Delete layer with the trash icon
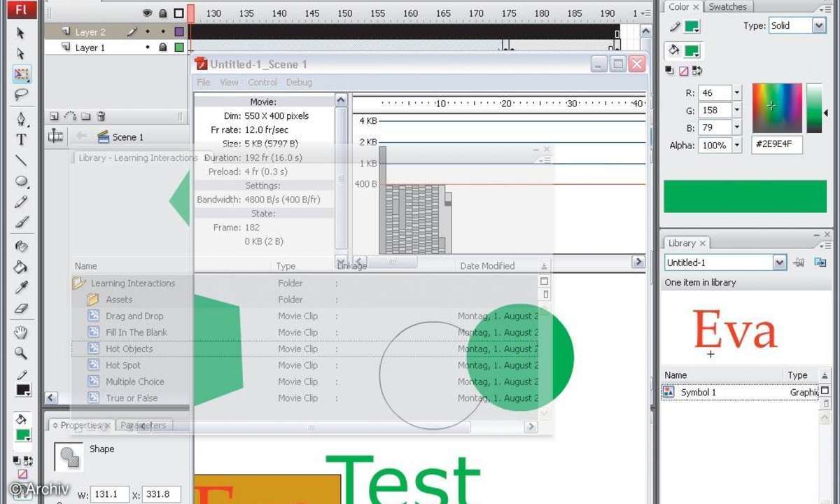840x504 pixels. [101, 116]
